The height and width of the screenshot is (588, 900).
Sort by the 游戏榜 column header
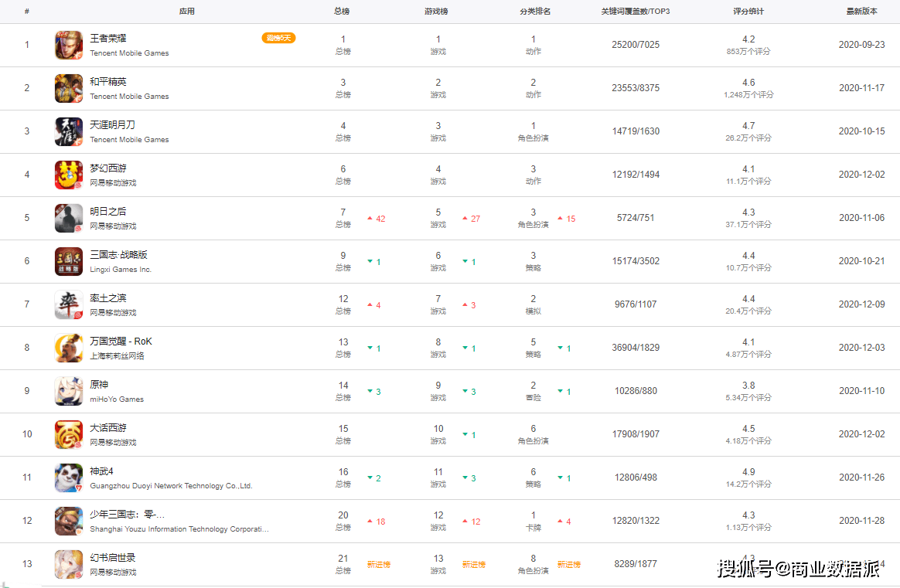pyautogui.click(x=436, y=12)
